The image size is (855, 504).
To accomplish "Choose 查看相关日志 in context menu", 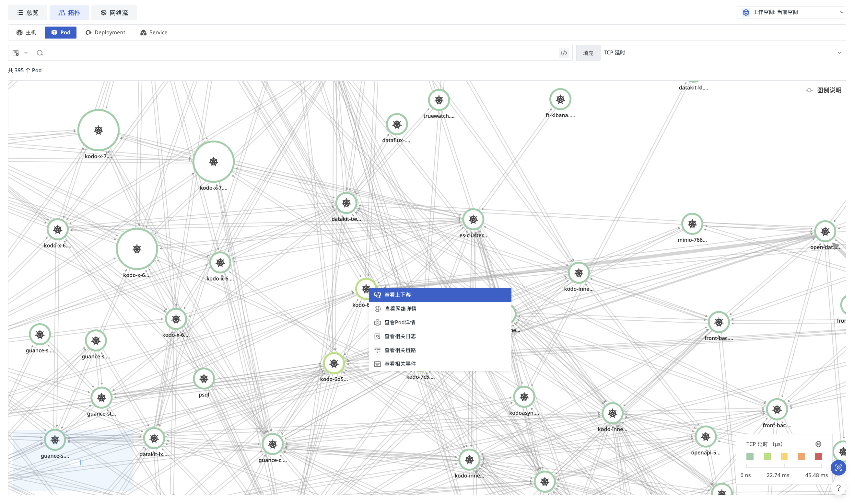I will (400, 336).
